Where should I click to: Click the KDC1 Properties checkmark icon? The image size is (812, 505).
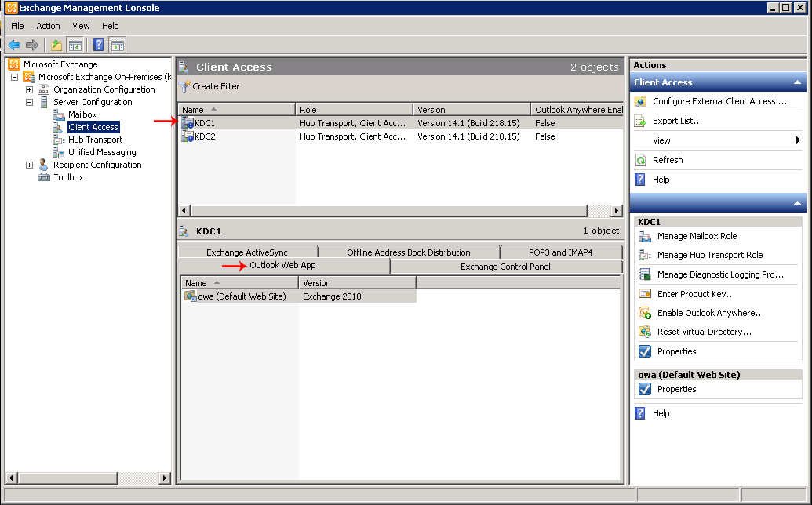[645, 351]
